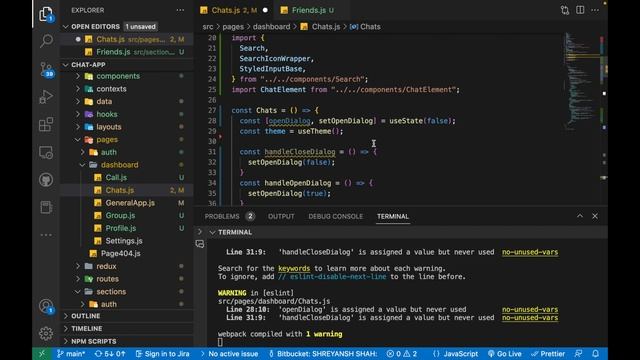Expand the components folder

point(127,76)
